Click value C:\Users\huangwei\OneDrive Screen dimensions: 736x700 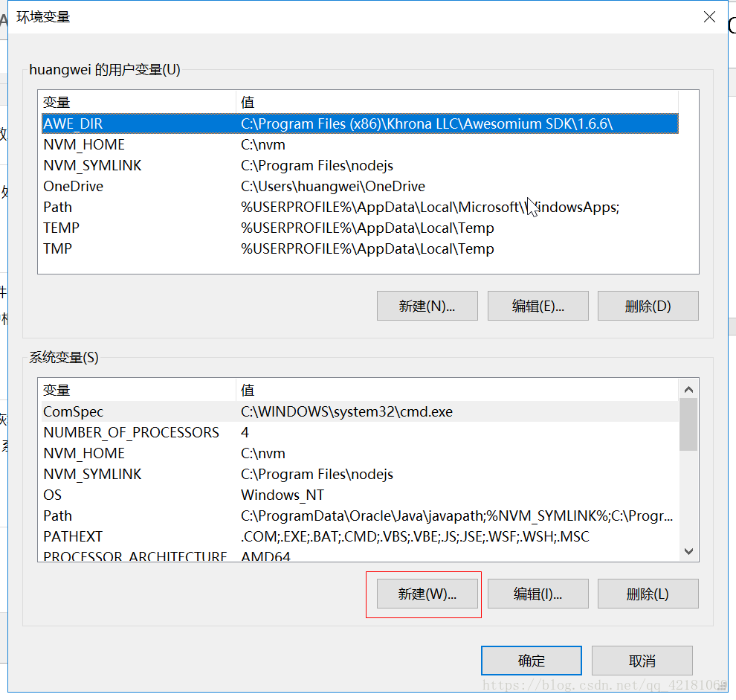pos(333,186)
